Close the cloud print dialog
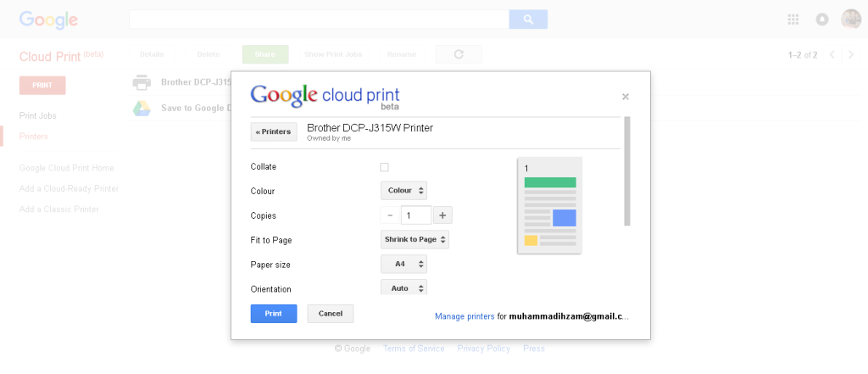The image size is (868, 374). point(626,97)
